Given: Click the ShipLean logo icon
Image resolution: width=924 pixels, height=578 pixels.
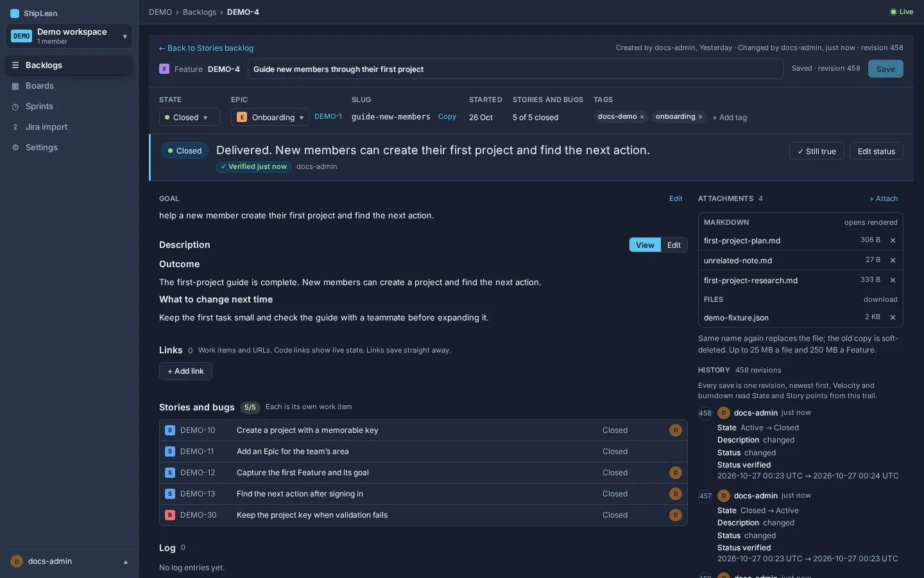Looking at the screenshot, I should 15,13.
